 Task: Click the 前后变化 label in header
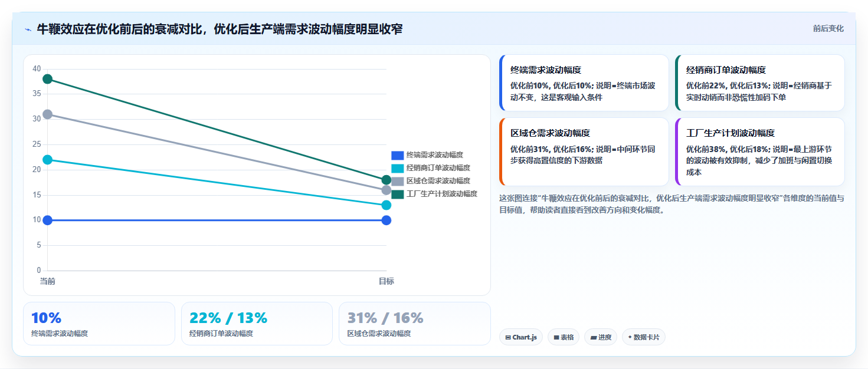(x=828, y=28)
